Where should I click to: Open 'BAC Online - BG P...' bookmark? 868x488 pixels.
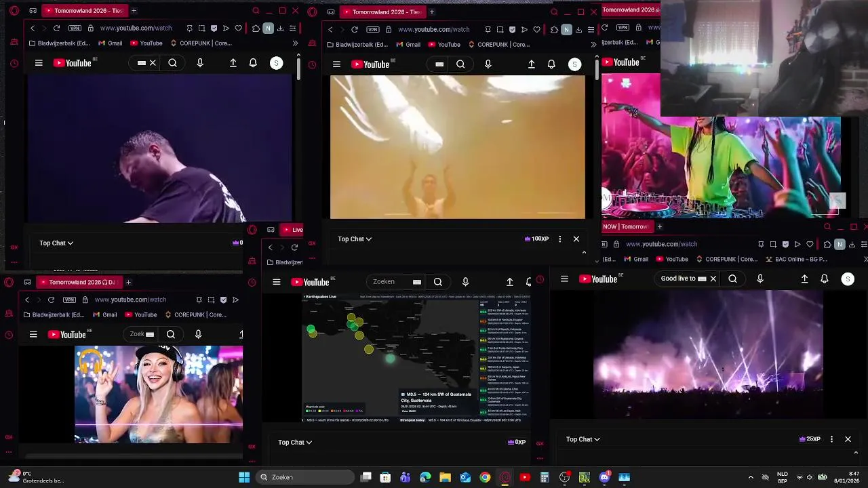(x=796, y=259)
